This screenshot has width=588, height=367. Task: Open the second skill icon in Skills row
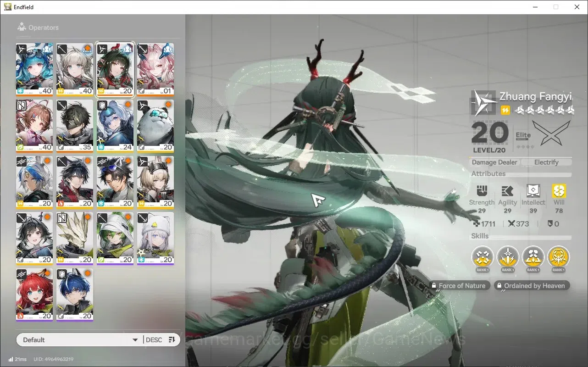(508, 257)
